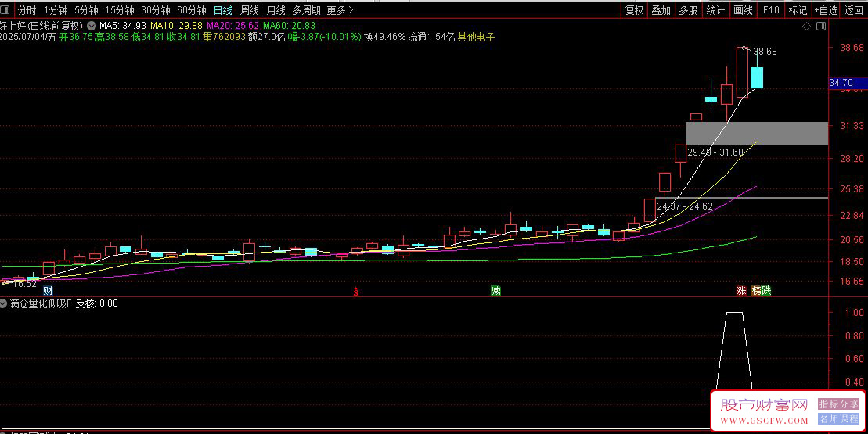Switch to 月线 monthly chart
Screen dimensions: 868x434
[x=276, y=10]
